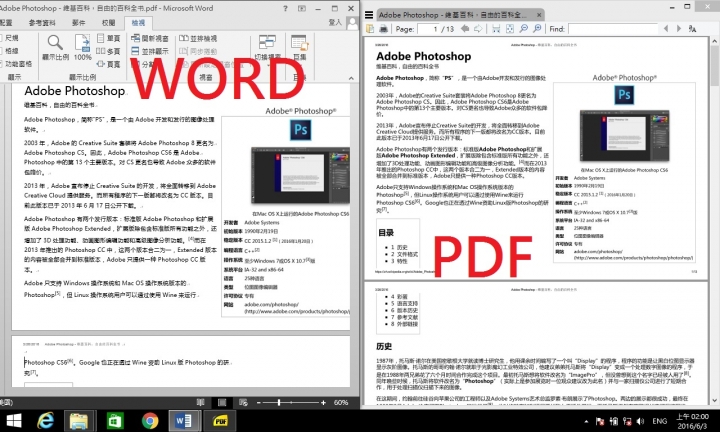Select 單頁 single page view in Word
Screen dimensions: 720x432
108,39
